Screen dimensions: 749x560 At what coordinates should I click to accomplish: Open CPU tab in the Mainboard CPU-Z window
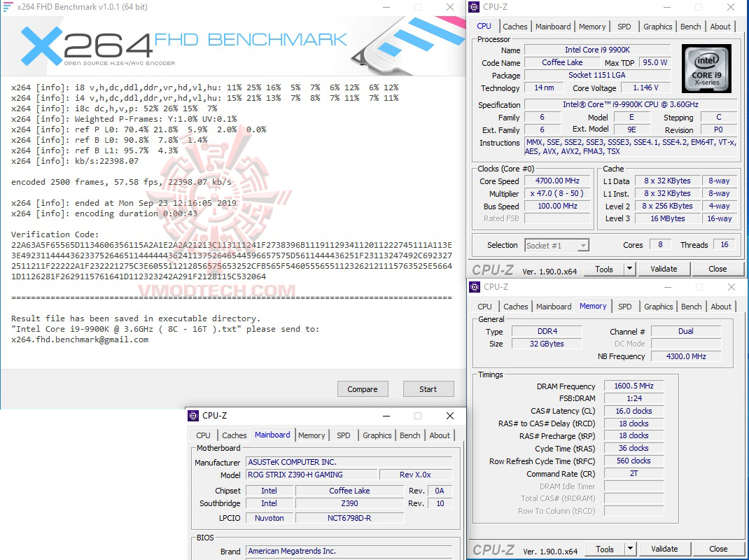(x=203, y=435)
